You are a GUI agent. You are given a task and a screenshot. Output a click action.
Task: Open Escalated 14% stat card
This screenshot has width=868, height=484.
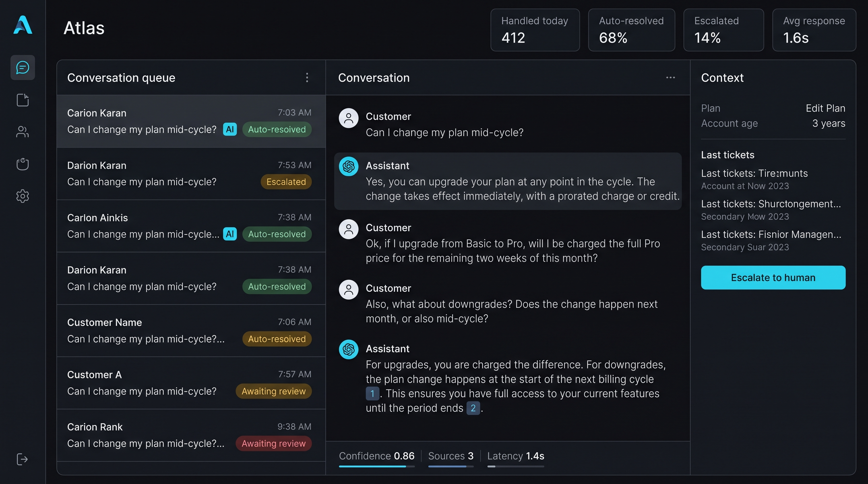[x=724, y=30]
